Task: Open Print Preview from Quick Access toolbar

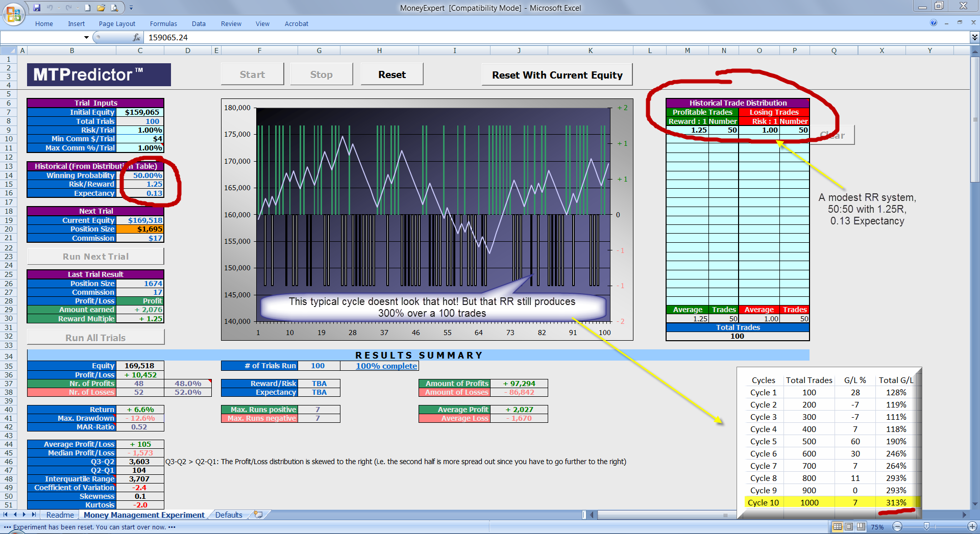Action: 115,8
